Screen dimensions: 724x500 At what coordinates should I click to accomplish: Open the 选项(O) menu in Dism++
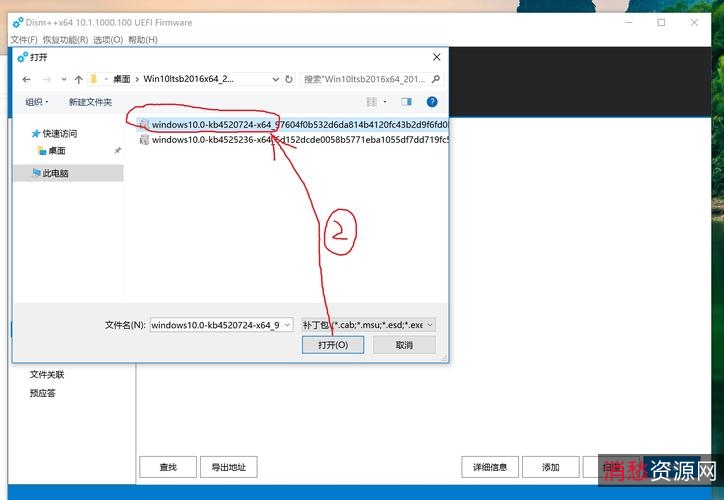pyautogui.click(x=108, y=40)
